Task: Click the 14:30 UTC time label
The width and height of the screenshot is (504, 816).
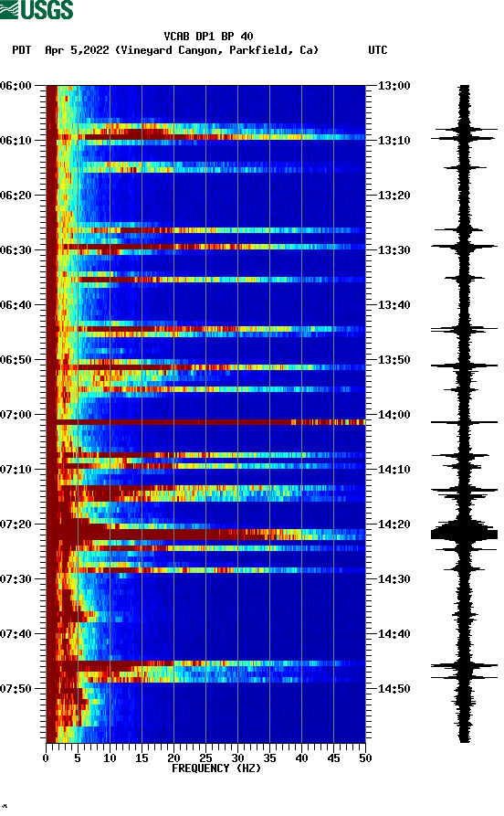Action: click(394, 579)
